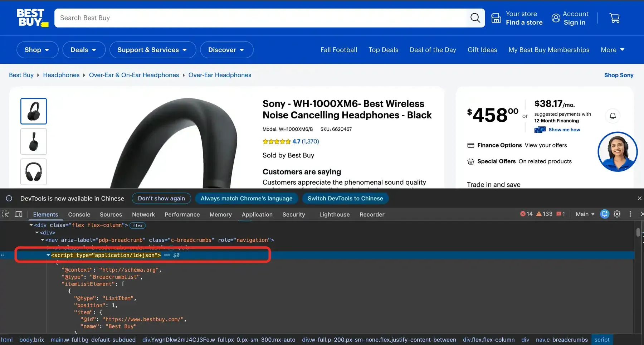
Task: Toggle the flex badge overlay in DOM tree
Action: point(138,225)
